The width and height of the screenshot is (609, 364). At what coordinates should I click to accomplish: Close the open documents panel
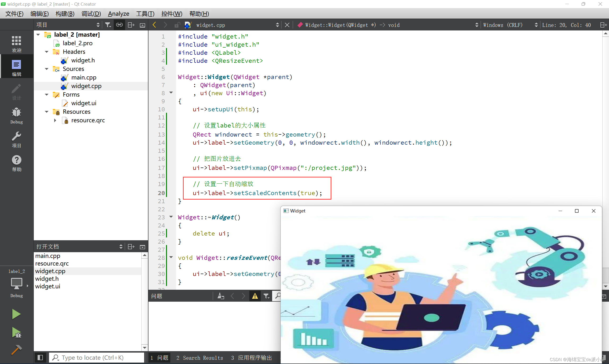click(x=142, y=247)
